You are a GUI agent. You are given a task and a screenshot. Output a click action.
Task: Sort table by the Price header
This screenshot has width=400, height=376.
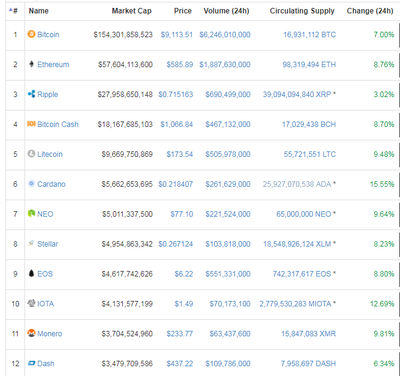point(183,11)
